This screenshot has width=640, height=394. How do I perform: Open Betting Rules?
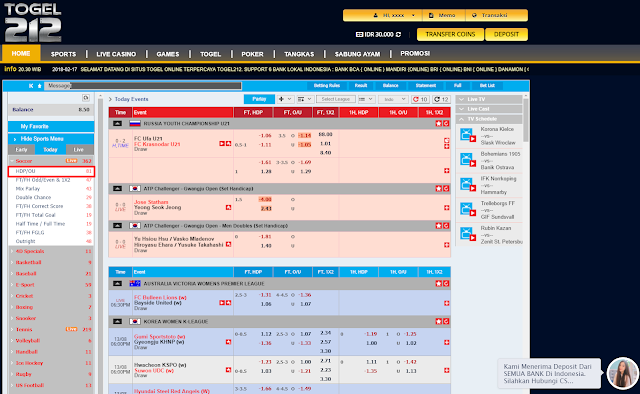point(327,85)
